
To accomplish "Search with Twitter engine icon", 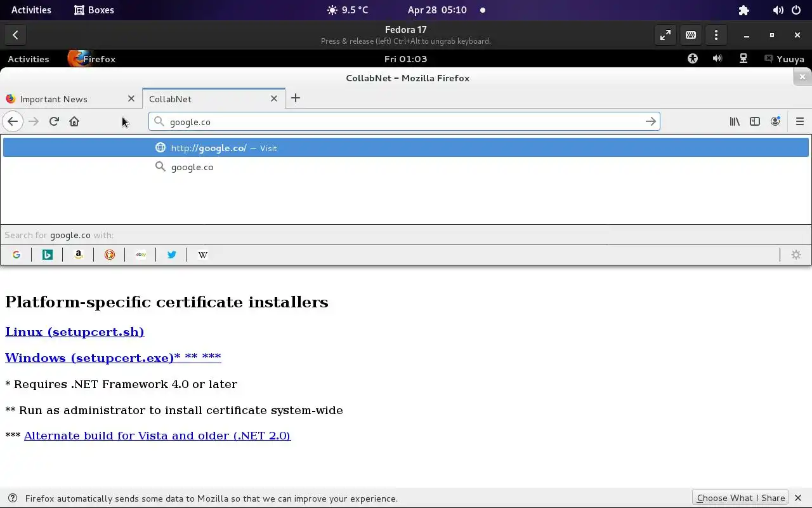I will (172, 255).
